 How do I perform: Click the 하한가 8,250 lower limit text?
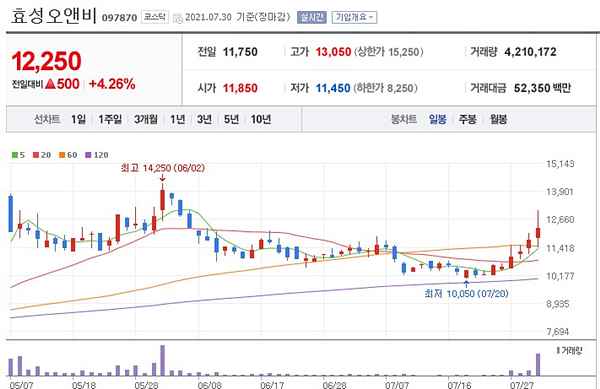click(x=385, y=88)
